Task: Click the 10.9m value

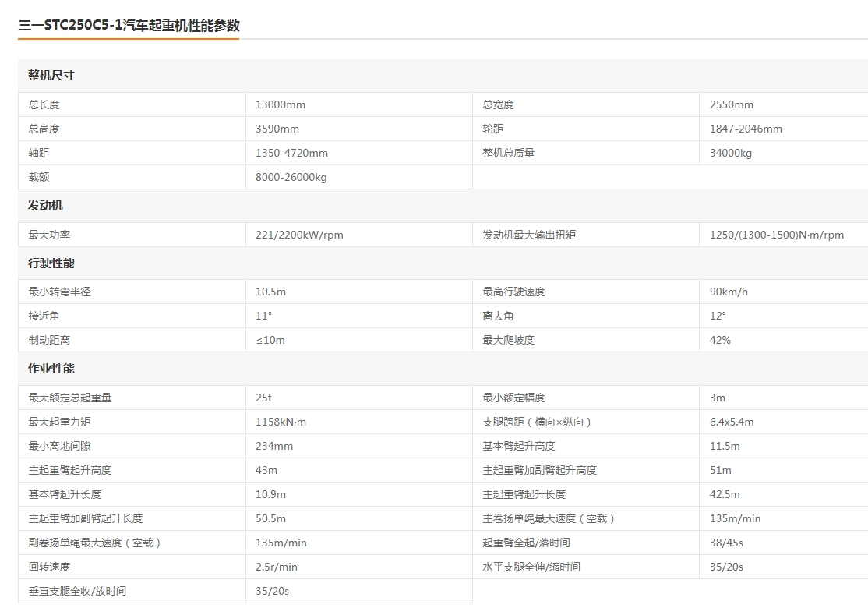Action: tap(270, 494)
